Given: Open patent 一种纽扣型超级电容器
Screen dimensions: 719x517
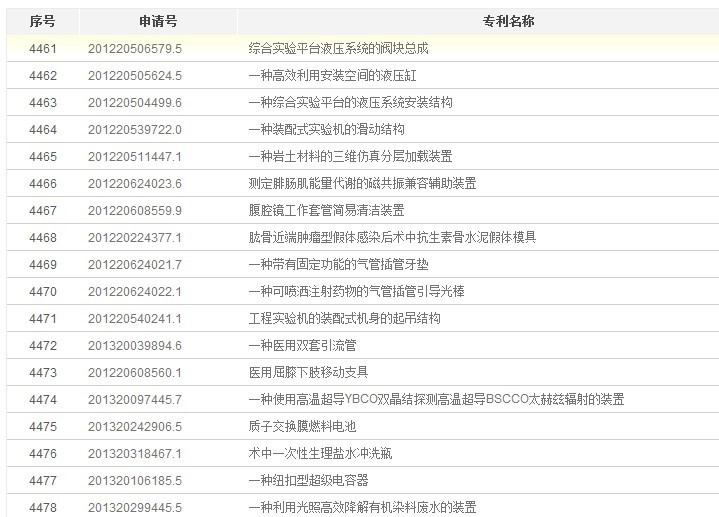Looking at the screenshot, I should coord(308,480).
